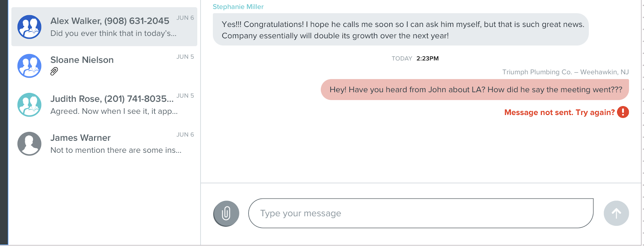Screen dimensions: 644x248
Task: Focus the Type your message field
Action: (421, 213)
